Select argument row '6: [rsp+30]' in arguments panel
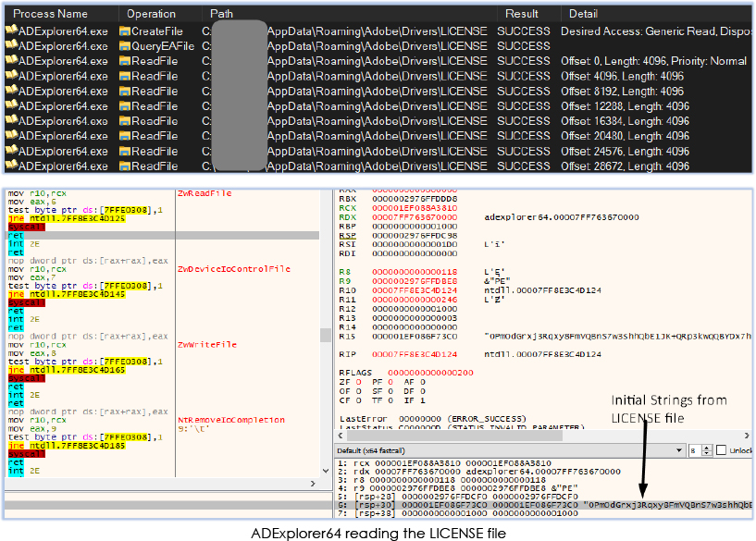The width and height of the screenshot is (756, 541). point(543,505)
